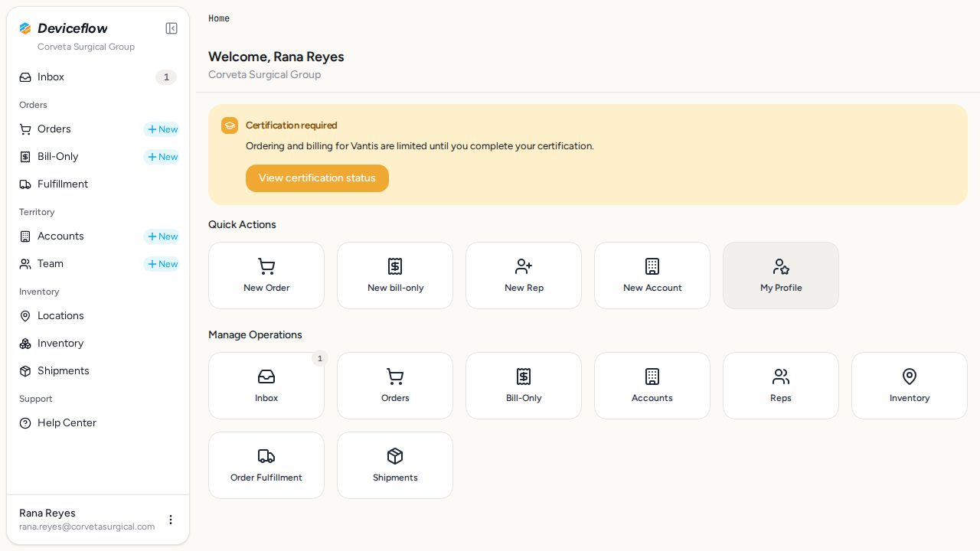Click New Order quick action card
This screenshot has height=551, width=980.
[266, 275]
